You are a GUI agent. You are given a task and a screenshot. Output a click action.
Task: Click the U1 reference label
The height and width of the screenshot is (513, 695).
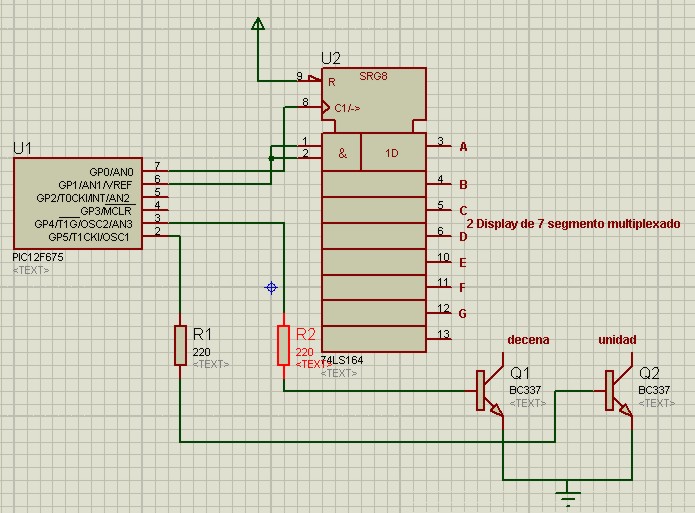click(x=22, y=148)
